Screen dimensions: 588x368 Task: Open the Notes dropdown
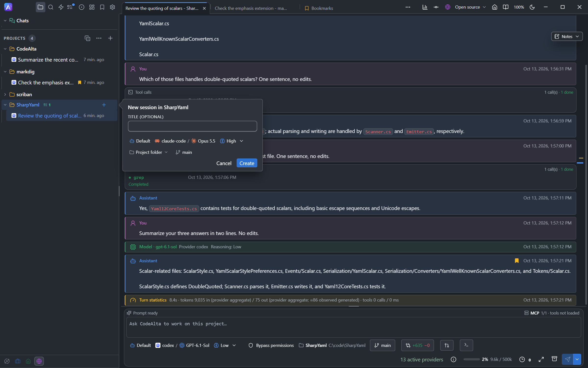click(x=567, y=36)
